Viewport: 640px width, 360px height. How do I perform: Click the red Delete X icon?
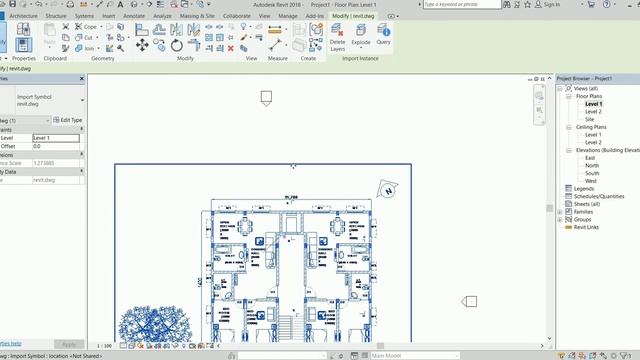(x=231, y=48)
